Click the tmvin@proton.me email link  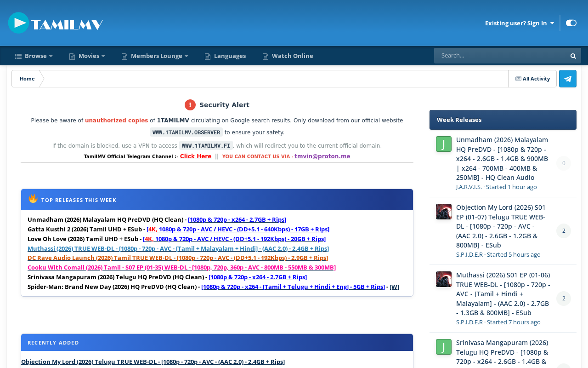(322, 156)
